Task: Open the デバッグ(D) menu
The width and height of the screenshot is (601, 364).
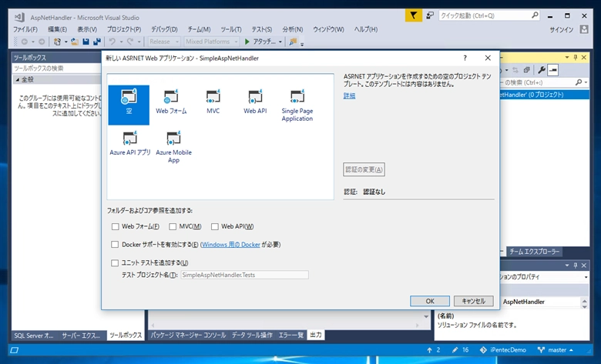Action: 164,29
